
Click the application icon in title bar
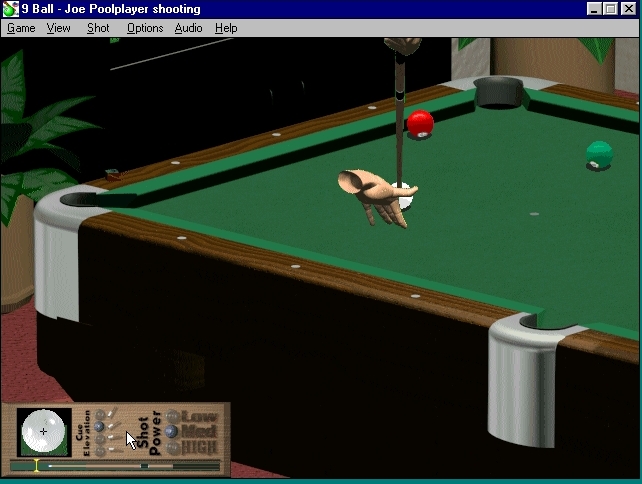pos(10,9)
